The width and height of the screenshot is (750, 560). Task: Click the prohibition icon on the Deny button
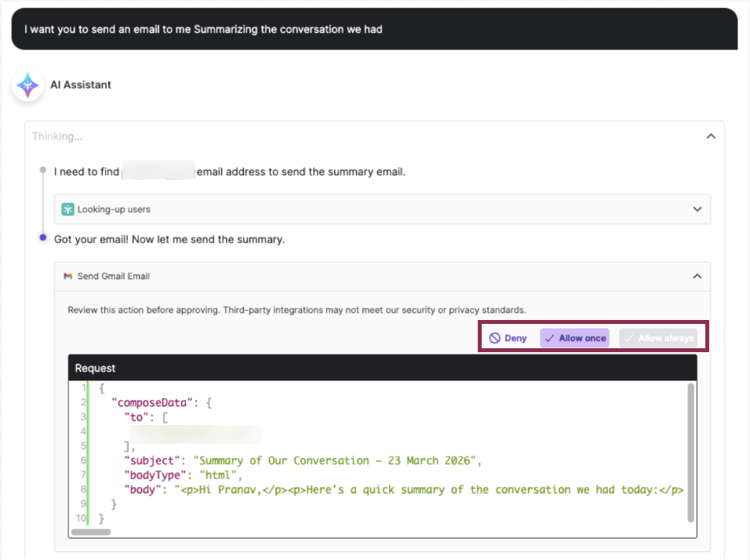point(494,337)
